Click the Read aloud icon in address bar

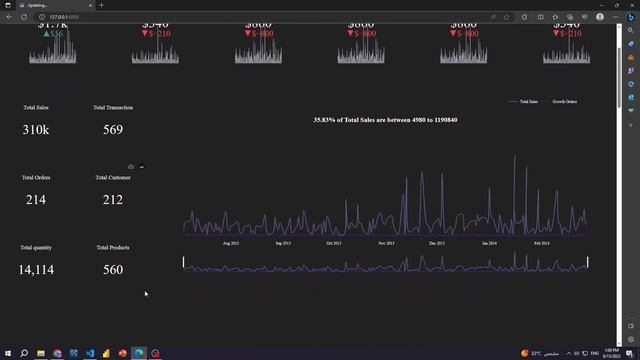493,17
